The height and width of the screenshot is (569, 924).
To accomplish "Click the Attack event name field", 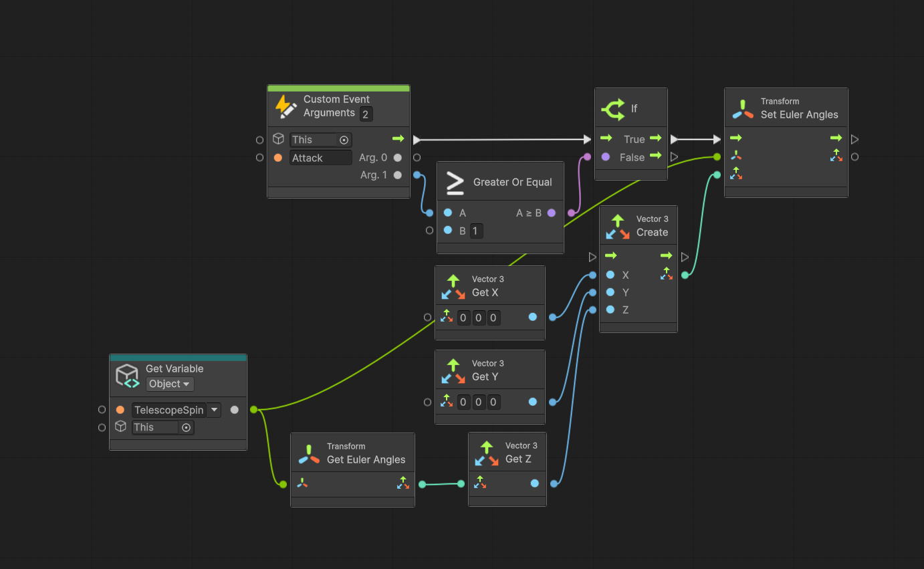I will point(321,158).
